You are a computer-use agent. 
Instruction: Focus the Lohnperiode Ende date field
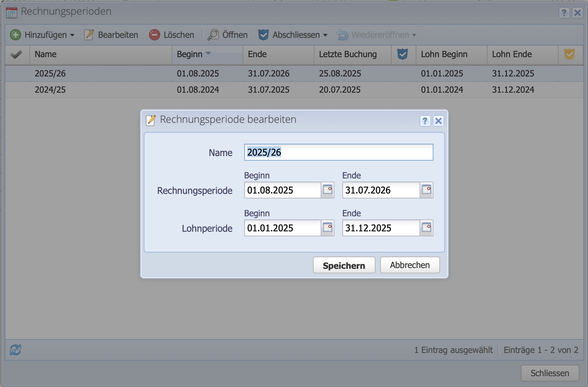coord(381,228)
